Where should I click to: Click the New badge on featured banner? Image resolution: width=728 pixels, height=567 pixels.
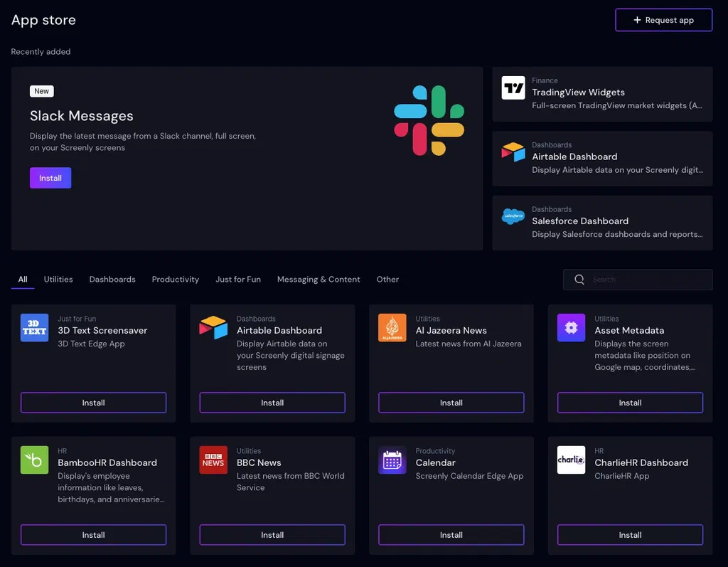point(42,91)
